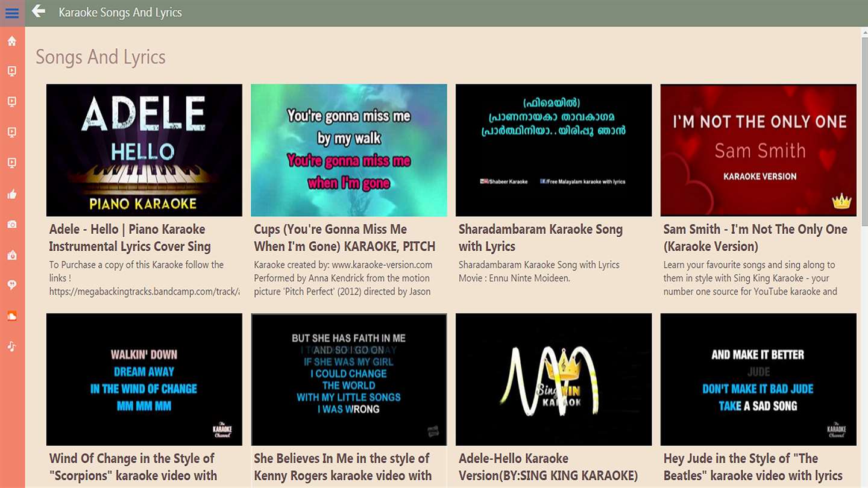This screenshot has width=868, height=488.
Task: Open the Adele Hello Piano Karaoke thumbnail
Action: click(x=144, y=150)
